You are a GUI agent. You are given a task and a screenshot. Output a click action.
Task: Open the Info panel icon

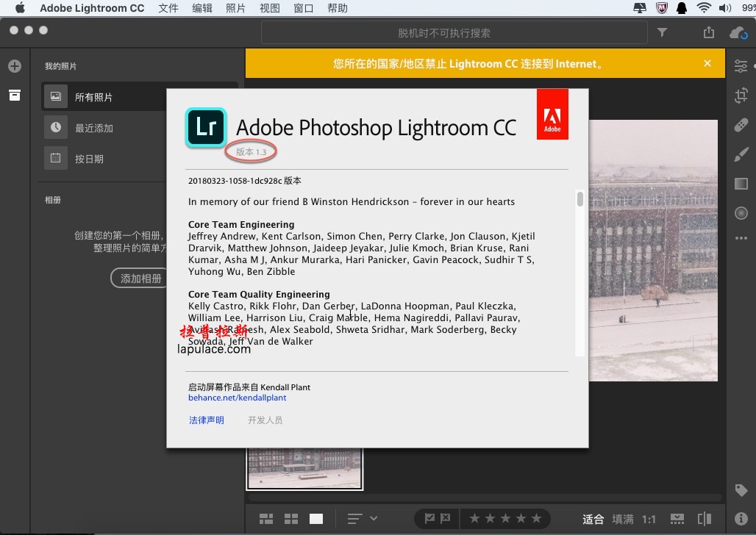click(741, 519)
